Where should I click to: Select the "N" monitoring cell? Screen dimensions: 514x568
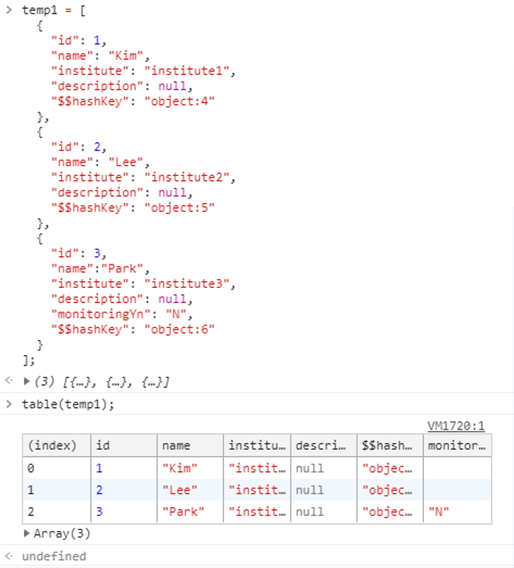point(457,512)
